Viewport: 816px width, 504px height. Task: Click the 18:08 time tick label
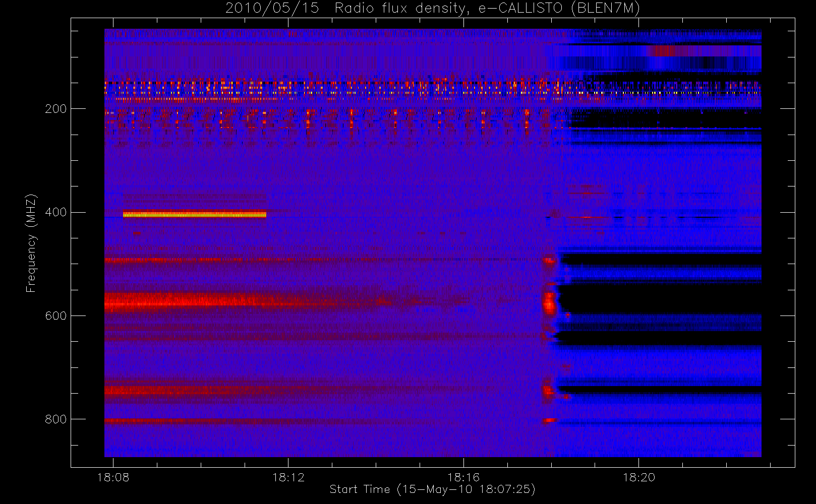click(x=113, y=477)
